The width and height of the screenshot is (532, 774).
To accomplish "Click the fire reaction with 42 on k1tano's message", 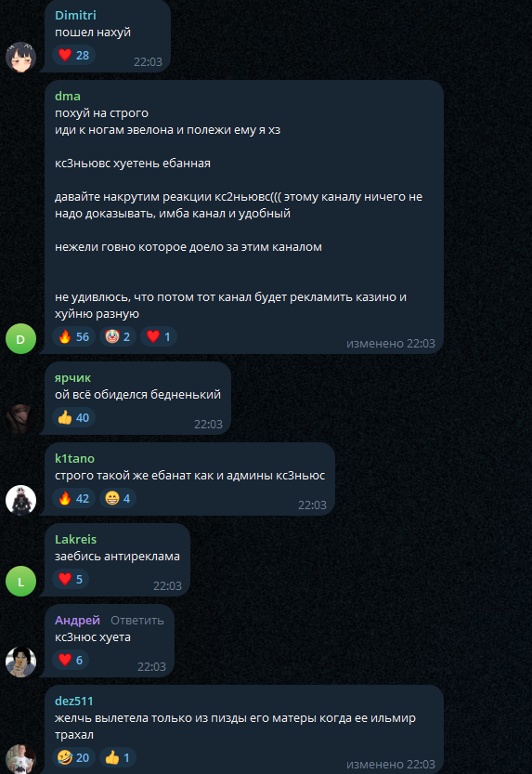I will click(73, 499).
